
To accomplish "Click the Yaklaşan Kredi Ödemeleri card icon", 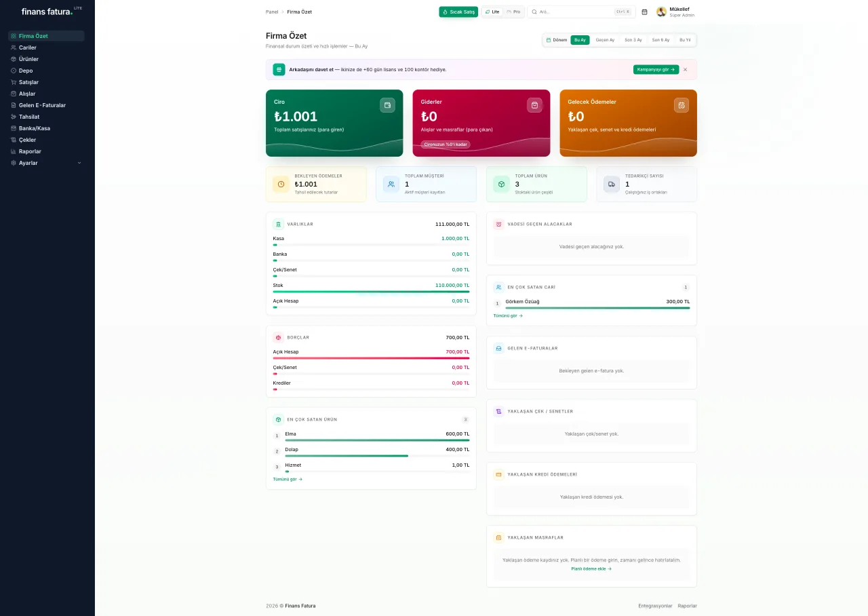I will (x=499, y=474).
